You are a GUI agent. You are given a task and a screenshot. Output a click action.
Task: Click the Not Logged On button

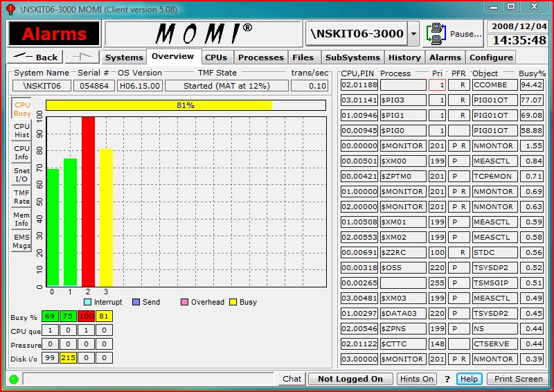click(x=350, y=379)
